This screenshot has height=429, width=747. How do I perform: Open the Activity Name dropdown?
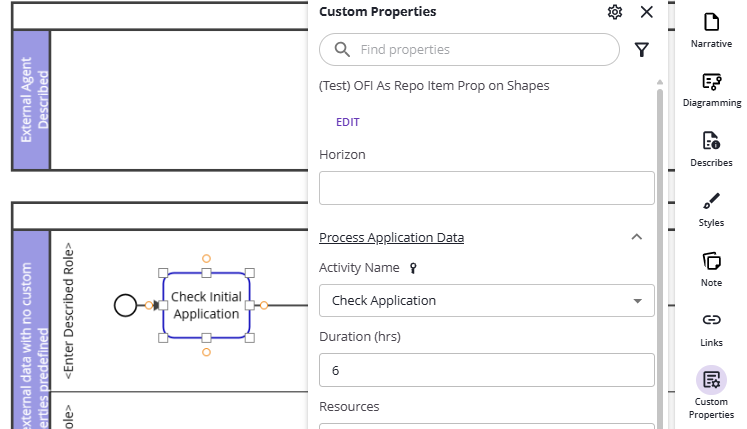point(637,301)
